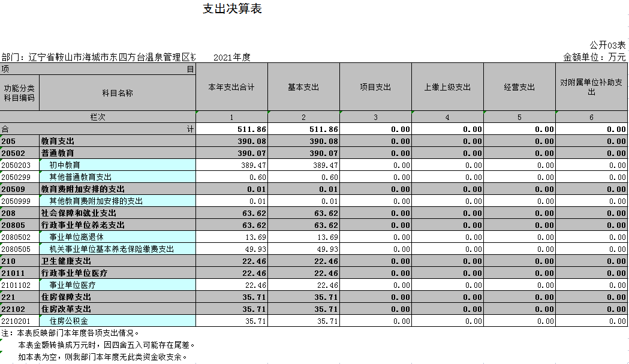This screenshot has height=364, width=629.
Task: Click the 功能分类科目编码 header cell
Action: pyautogui.click(x=19, y=93)
